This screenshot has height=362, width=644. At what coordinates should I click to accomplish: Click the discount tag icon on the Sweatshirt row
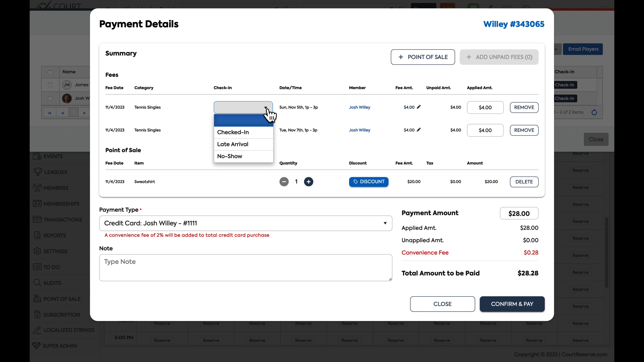pyautogui.click(x=356, y=182)
